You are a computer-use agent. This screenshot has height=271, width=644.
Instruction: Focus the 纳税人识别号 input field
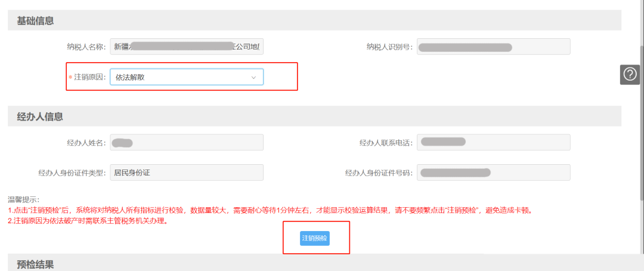(x=494, y=47)
